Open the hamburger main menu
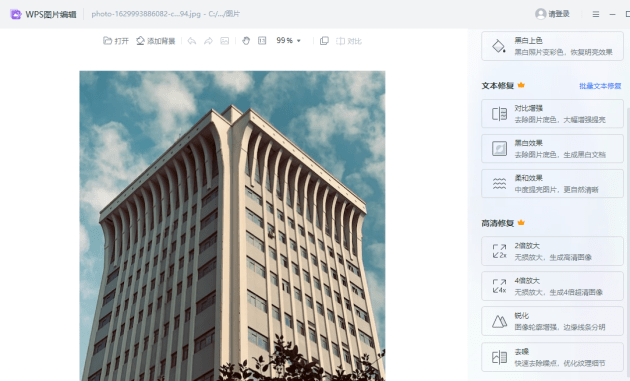This screenshot has height=381, width=630. point(596,14)
